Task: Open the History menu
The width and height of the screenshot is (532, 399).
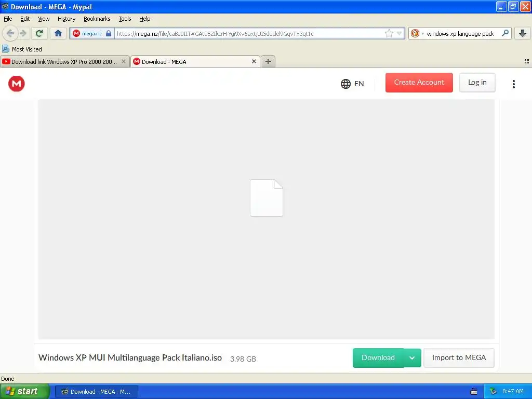Action: (x=66, y=19)
